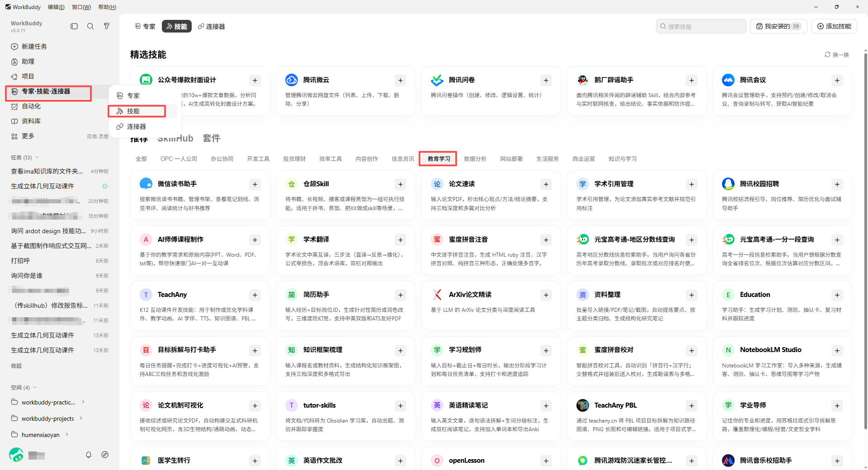Open the sidebar search icon

point(90,26)
